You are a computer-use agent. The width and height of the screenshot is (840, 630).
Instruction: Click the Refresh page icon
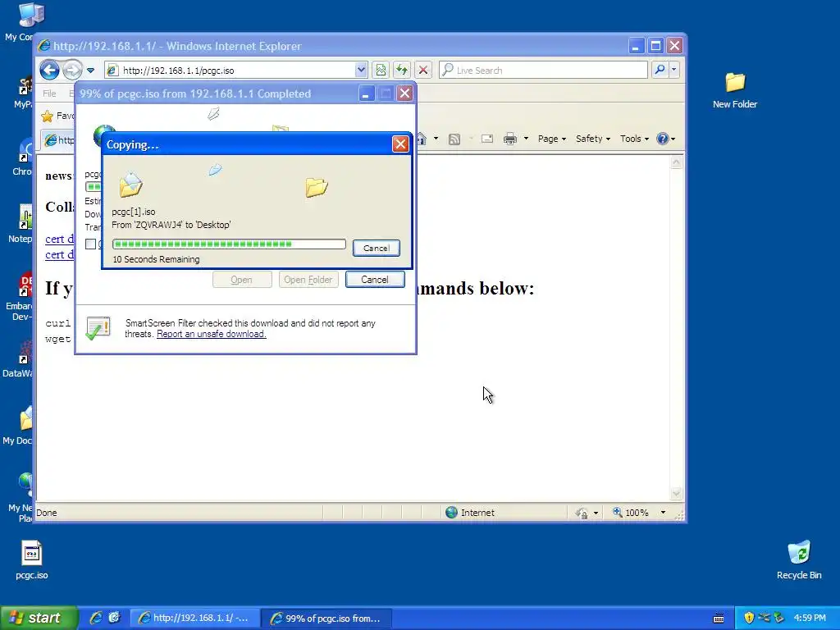pos(402,70)
